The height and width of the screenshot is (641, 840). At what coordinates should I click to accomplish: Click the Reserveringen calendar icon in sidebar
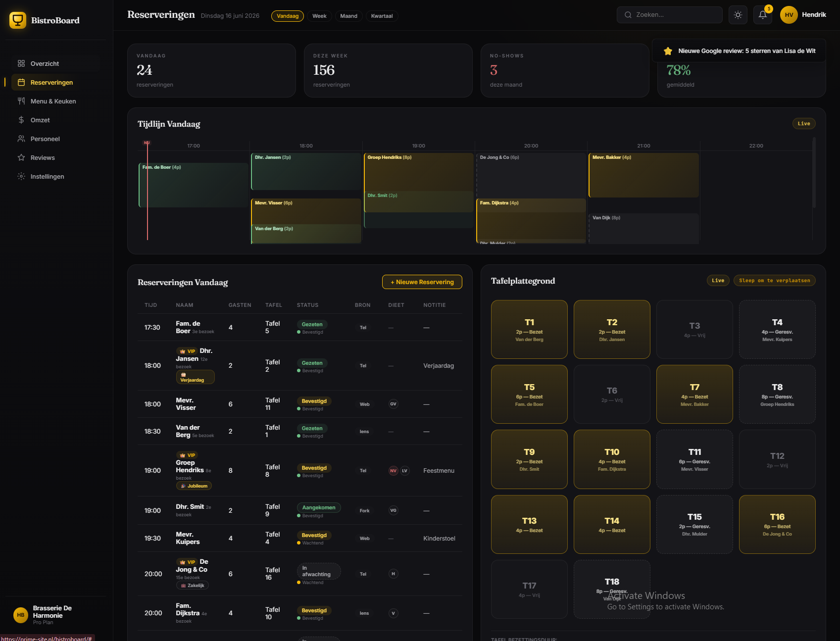click(21, 82)
